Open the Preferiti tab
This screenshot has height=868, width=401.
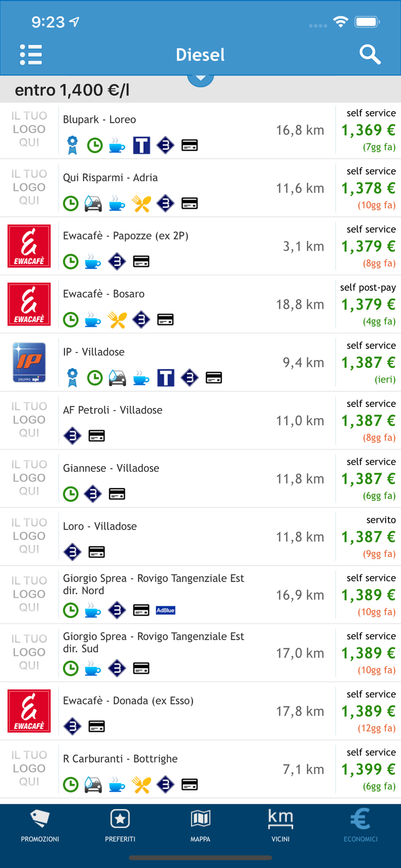(120, 826)
